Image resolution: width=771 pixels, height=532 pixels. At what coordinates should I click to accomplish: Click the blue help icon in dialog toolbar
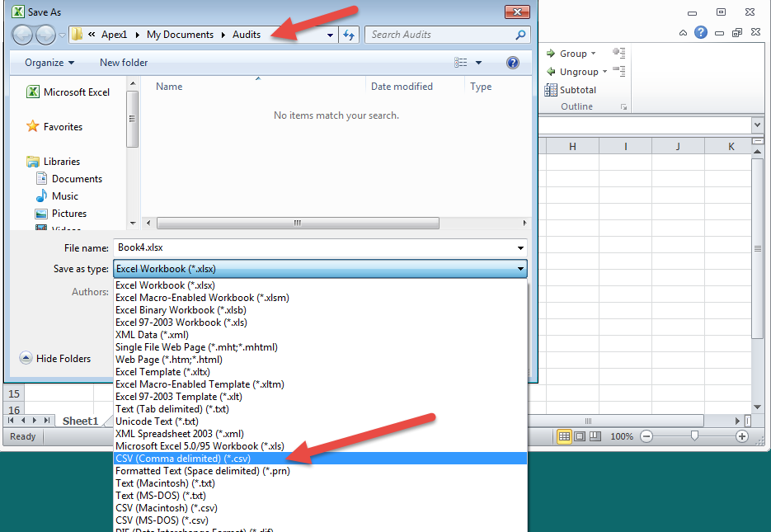coord(512,63)
